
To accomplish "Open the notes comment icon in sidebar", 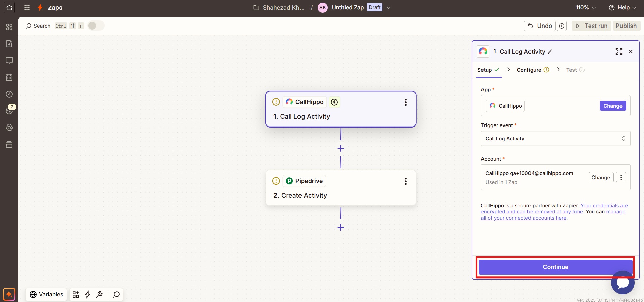I will pos(9,60).
